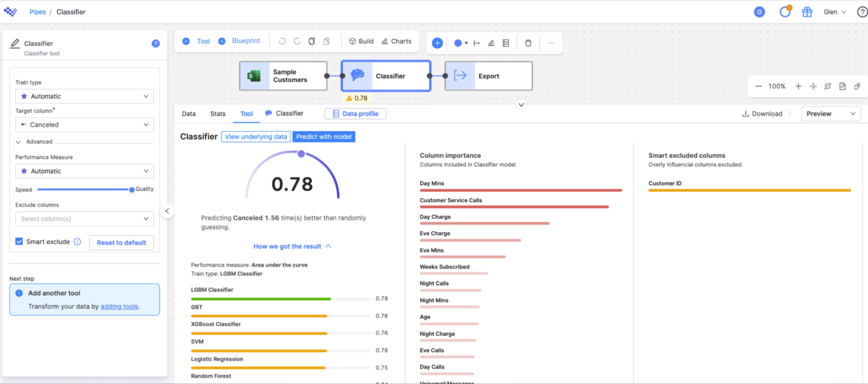Select the Sample Customers node
The image size is (868, 384).
click(283, 76)
